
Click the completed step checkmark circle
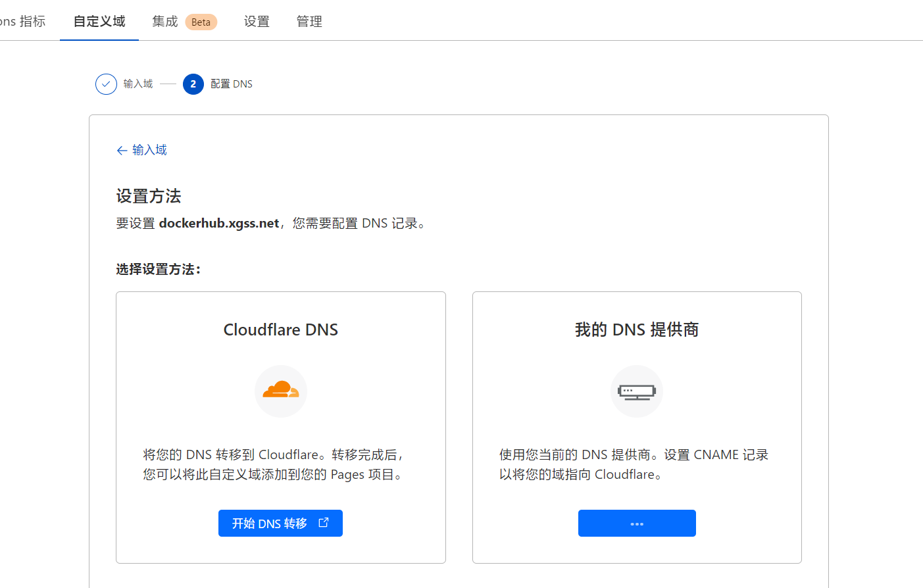pyautogui.click(x=106, y=84)
